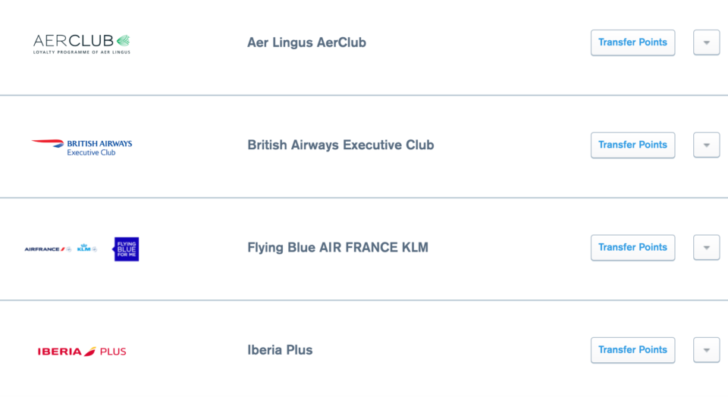Viewport: 728px width, 397px height.
Task: Open the Flying Blue dropdown arrow
Action: (x=707, y=247)
